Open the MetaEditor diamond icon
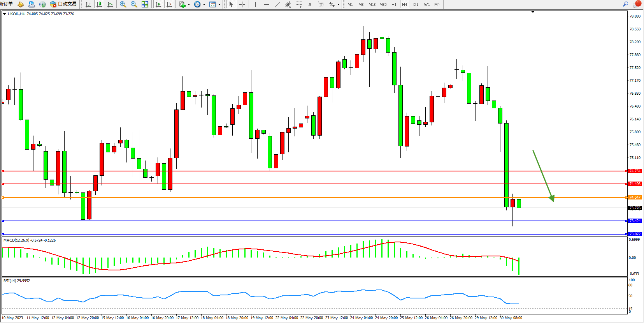 21,4
